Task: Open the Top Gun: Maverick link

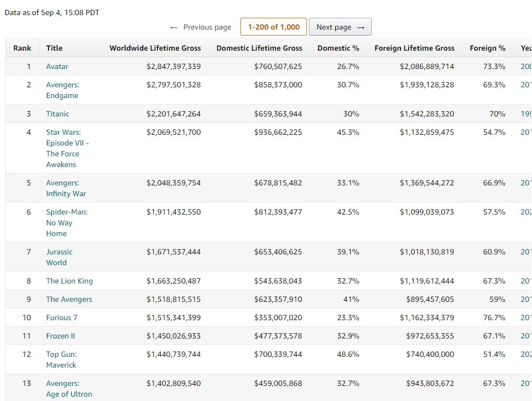Action: click(x=61, y=359)
